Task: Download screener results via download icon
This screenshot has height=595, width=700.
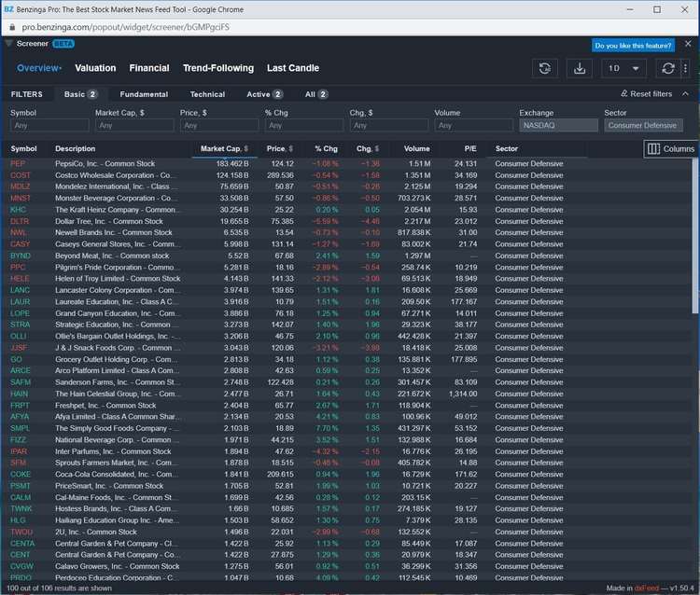Action: coord(580,68)
